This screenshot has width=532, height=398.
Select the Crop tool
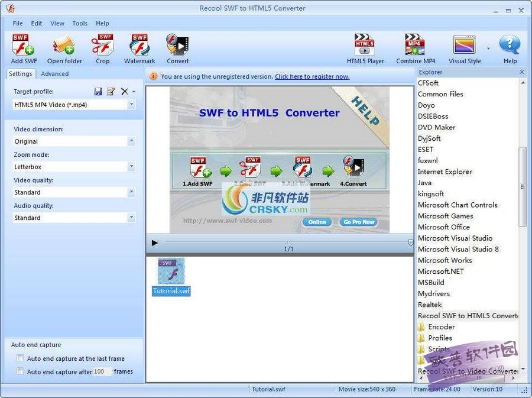pyautogui.click(x=102, y=44)
